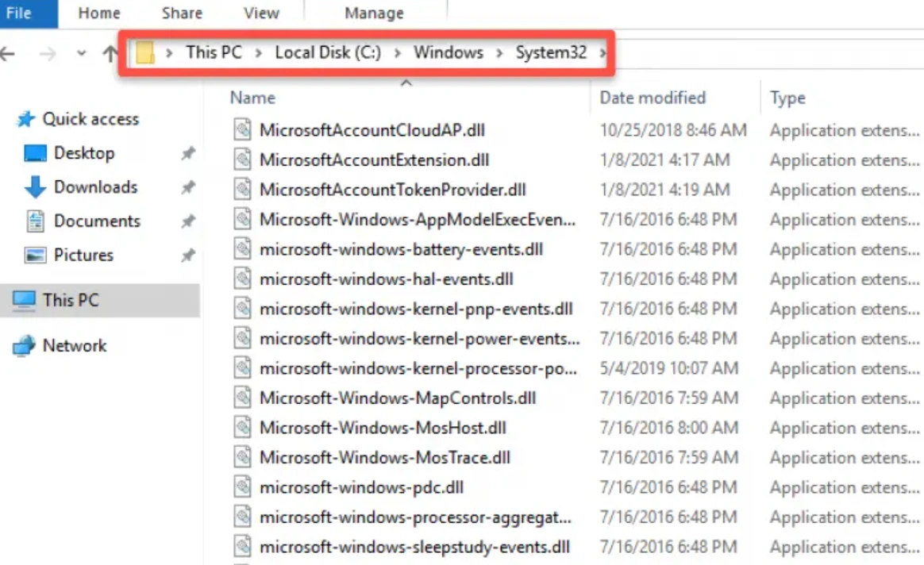
Task: Select Quick access in navigation pane
Action: (90, 119)
